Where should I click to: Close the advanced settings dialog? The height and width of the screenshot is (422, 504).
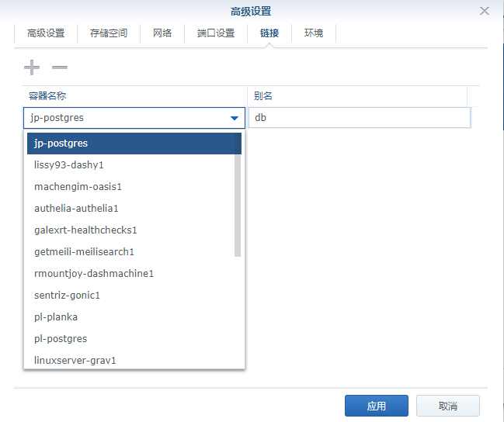click(x=484, y=11)
